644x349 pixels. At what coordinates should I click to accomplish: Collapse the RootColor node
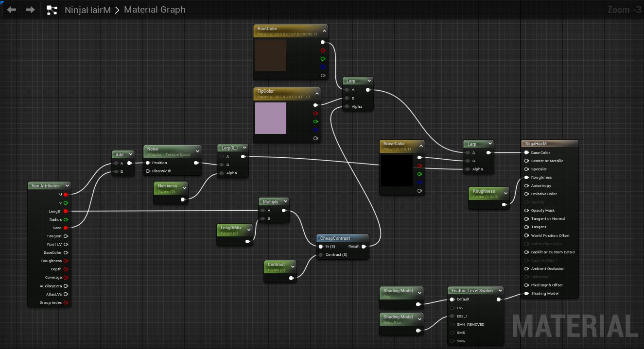[324, 31]
